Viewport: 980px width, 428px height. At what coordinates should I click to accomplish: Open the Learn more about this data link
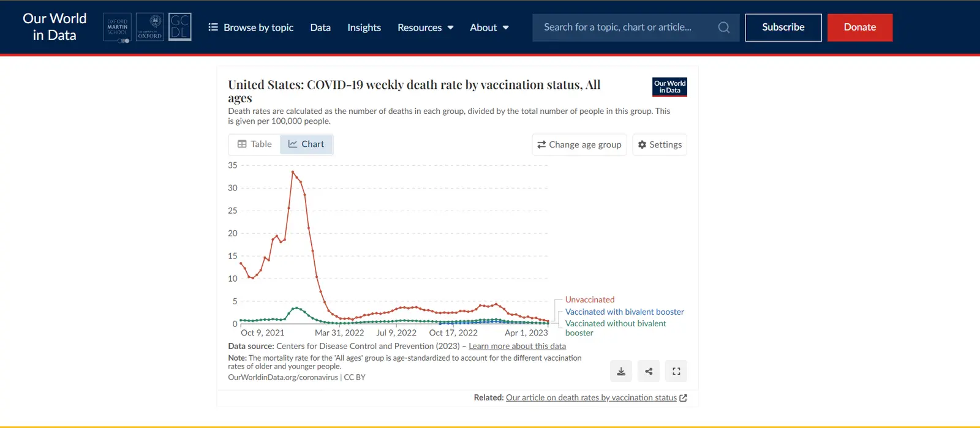(517, 346)
